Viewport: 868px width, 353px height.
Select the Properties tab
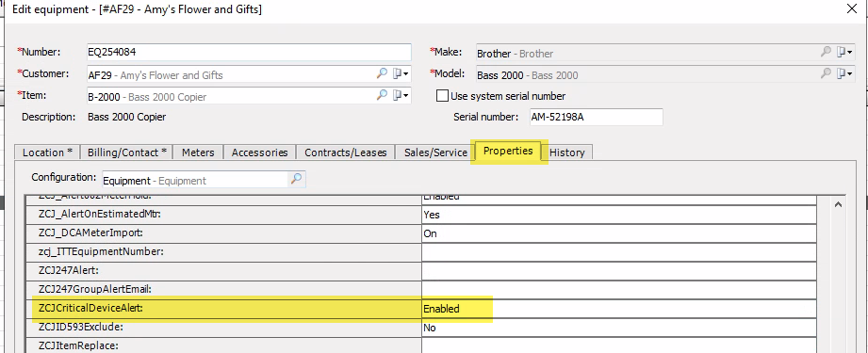pyautogui.click(x=508, y=151)
